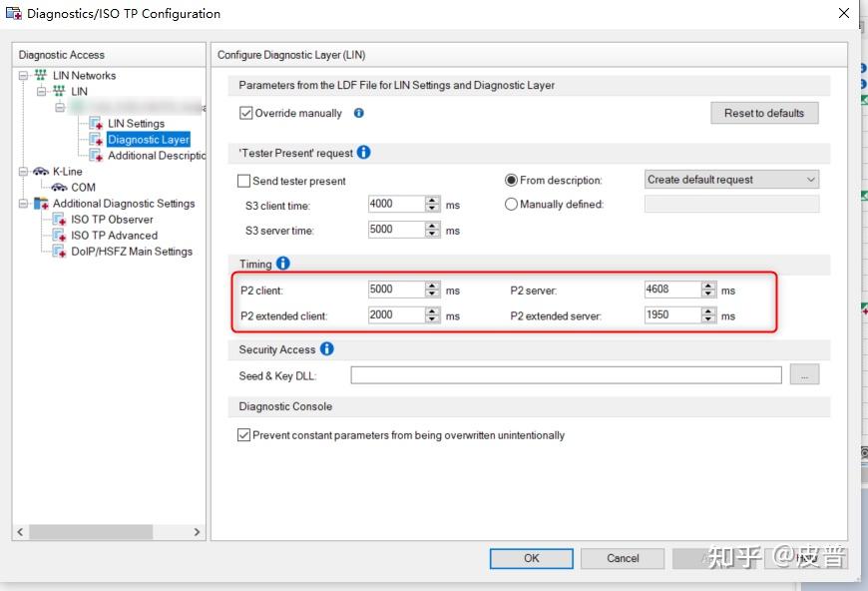Viewport: 868px width, 591px height.
Task: Click the Additional Description page icon
Action: (96, 155)
